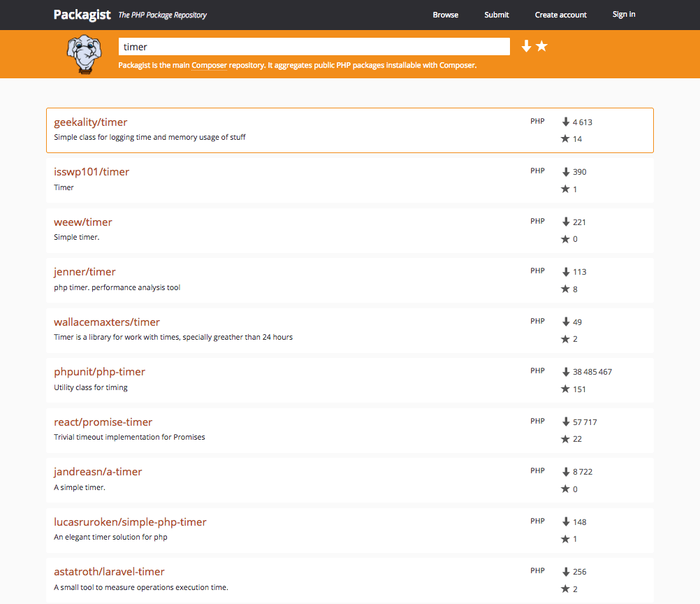Image resolution: width=700 pixels, height=604 pixels.
Task: Click the Sign in link
Action: 624,15
